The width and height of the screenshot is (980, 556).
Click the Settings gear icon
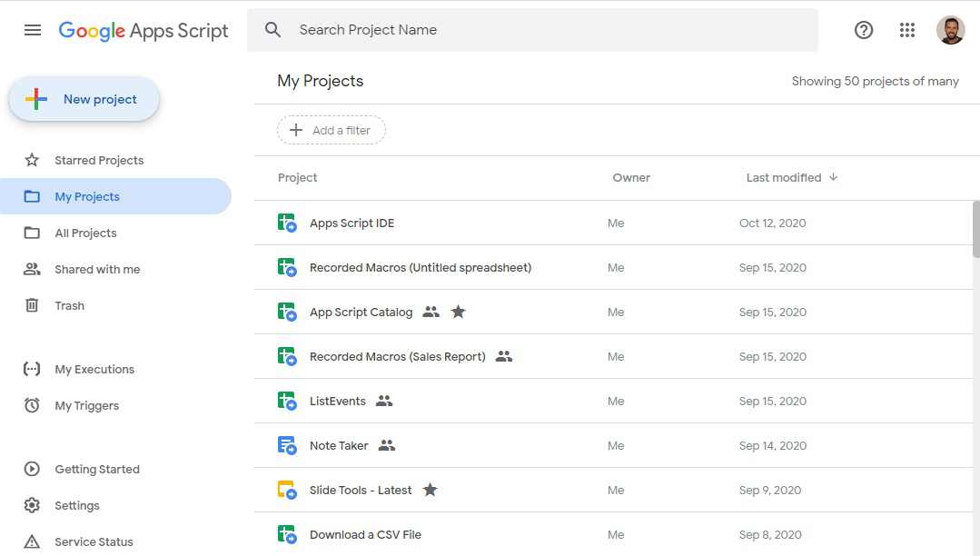pos(32,505)
